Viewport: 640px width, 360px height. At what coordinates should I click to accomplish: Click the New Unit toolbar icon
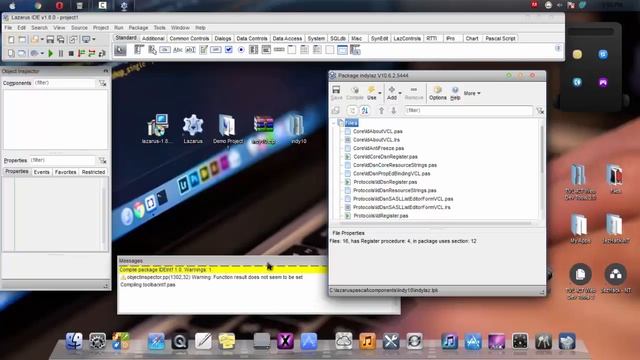point(11,40)
